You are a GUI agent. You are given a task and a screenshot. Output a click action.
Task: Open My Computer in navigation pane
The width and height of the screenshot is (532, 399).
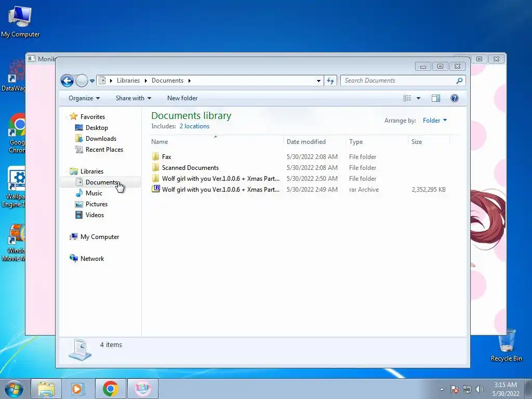coord(99,237)
